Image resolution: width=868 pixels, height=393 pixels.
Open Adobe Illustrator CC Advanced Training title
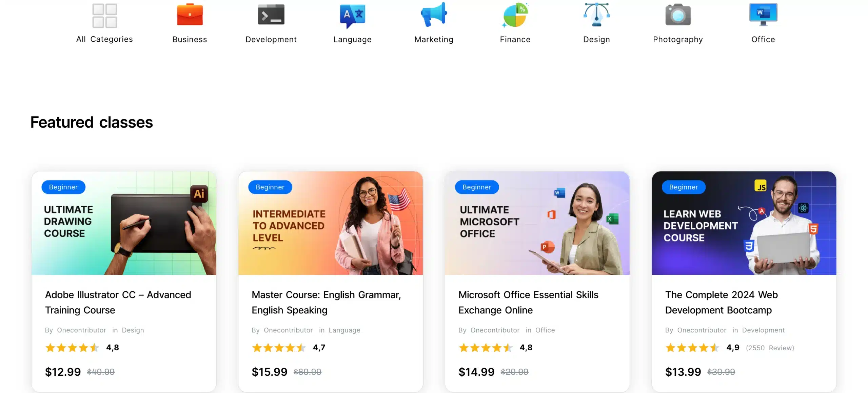[x=118, y=302]
